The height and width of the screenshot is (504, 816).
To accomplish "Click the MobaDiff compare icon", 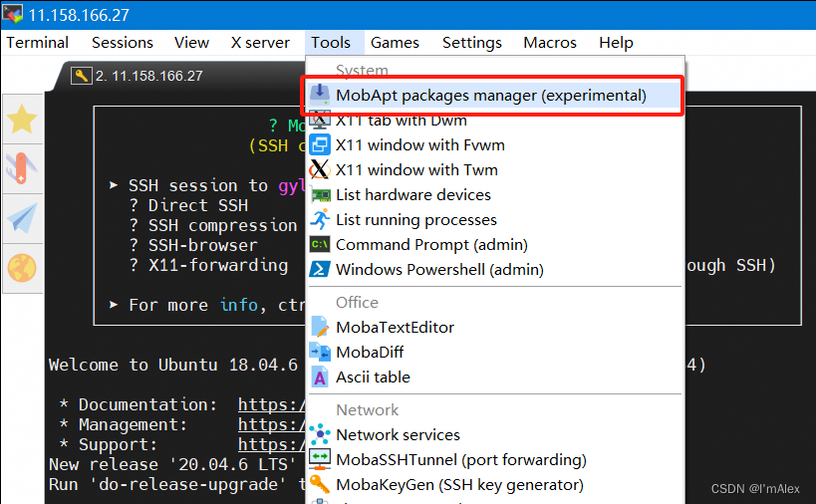I will [320, 352].
